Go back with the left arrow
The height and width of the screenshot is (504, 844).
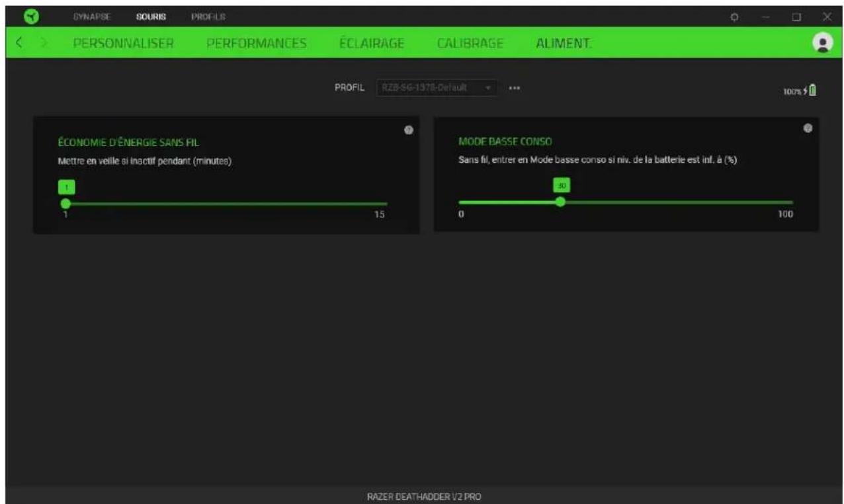(x=19, y=43)
